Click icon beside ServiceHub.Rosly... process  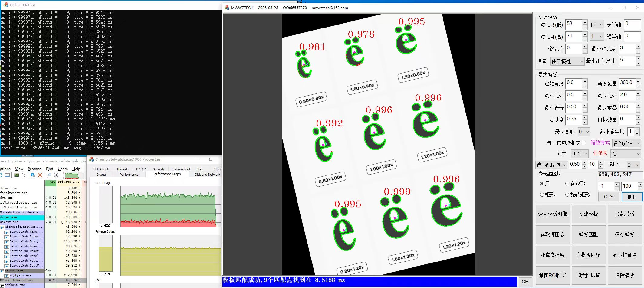click(7, 241)
